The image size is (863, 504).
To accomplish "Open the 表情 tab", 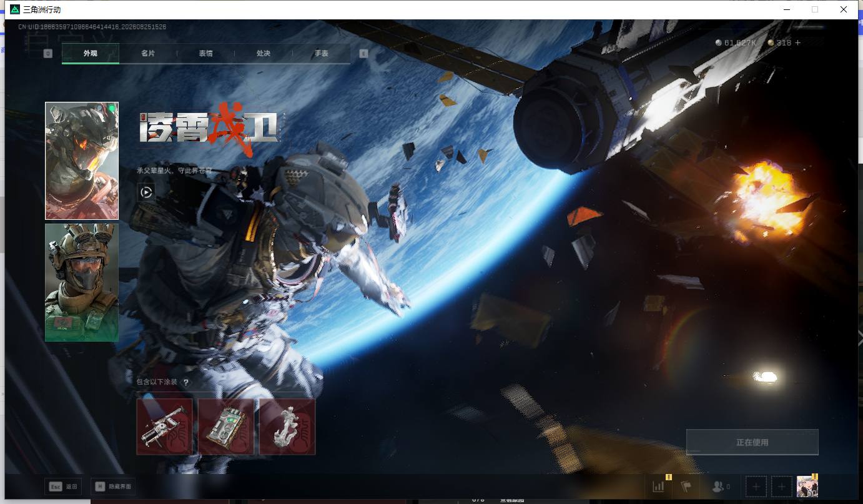I will 205,53.
